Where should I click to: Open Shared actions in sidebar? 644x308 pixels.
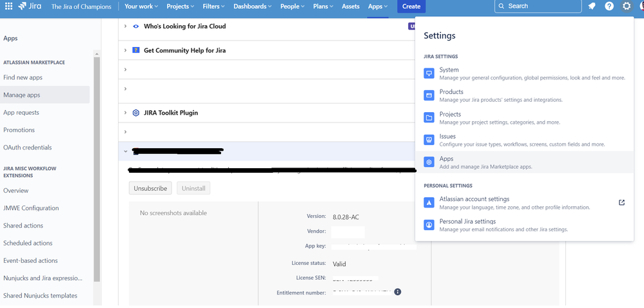[23, 226]
